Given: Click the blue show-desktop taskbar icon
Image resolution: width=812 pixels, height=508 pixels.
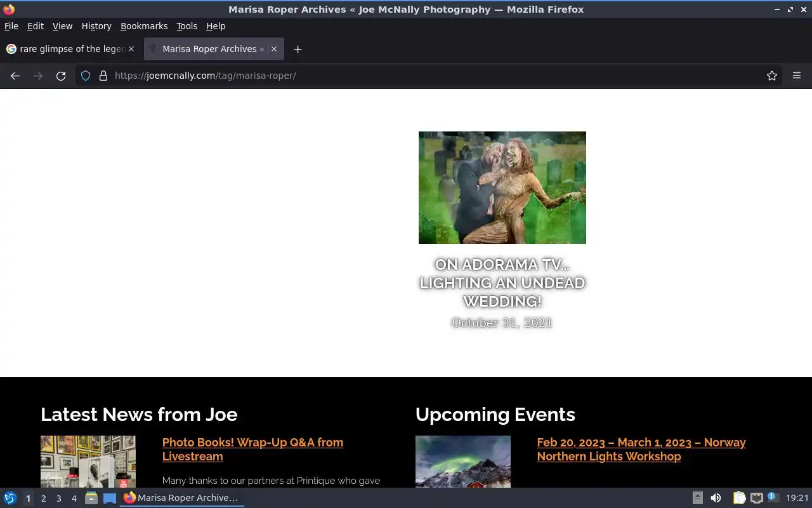Looking at the screenshot, I should click(x=110, y=498).
